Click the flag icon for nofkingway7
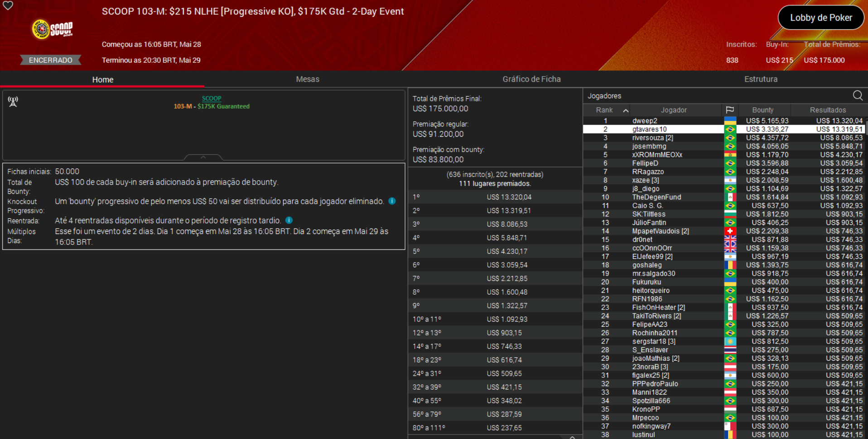 tap(730, 426)
